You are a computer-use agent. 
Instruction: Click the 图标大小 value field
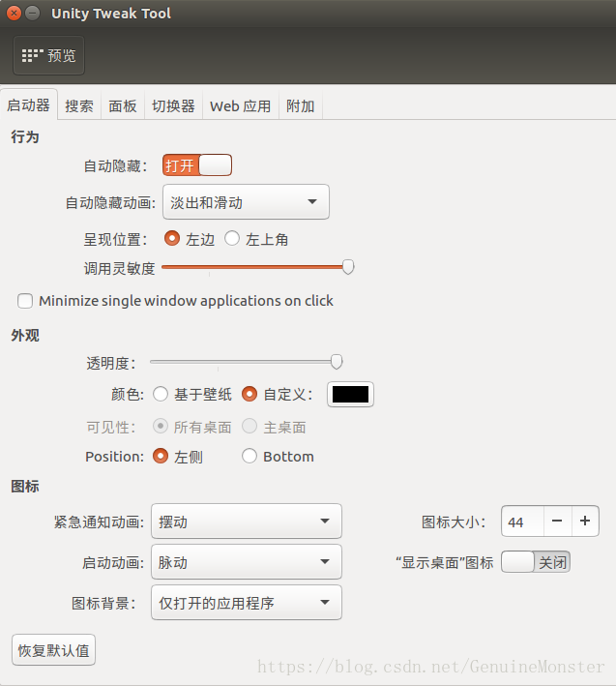pos(522,522)
